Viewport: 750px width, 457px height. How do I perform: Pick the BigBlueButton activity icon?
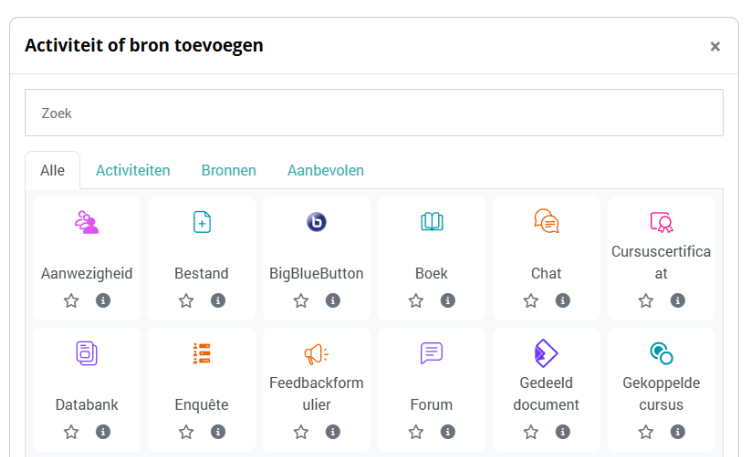(316, 222)
